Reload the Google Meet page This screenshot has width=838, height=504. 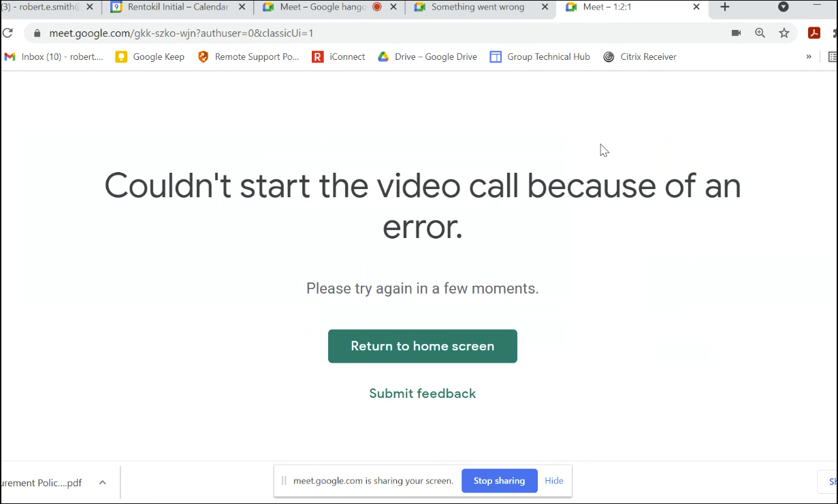coord(7,32)
